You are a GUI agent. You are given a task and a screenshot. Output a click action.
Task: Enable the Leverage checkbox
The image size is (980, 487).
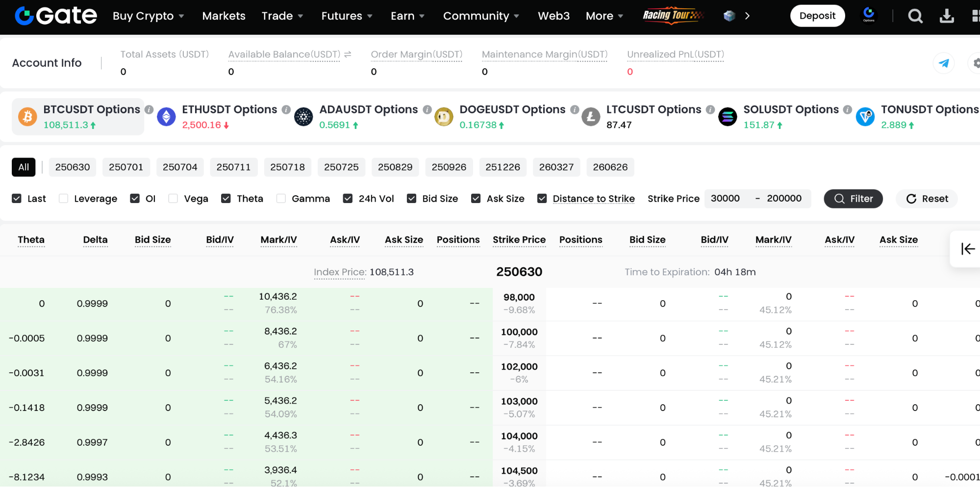[x=63, y=199]
